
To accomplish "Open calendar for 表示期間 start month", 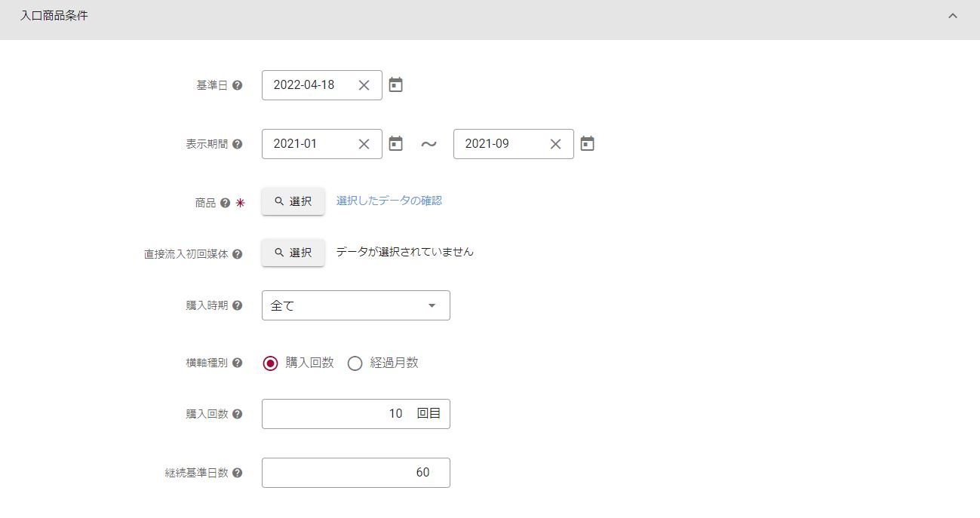I will pyautogui.click(x=395, y=144).
